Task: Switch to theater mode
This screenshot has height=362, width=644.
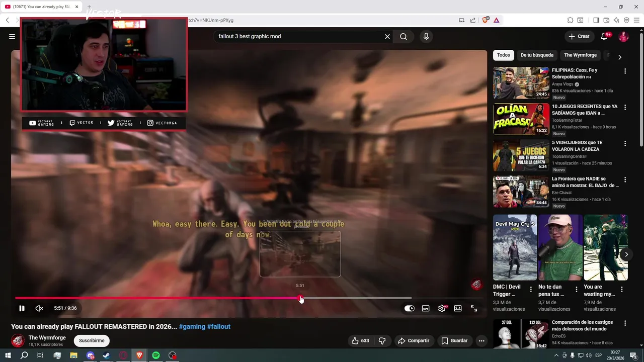Action: point(458,308)
